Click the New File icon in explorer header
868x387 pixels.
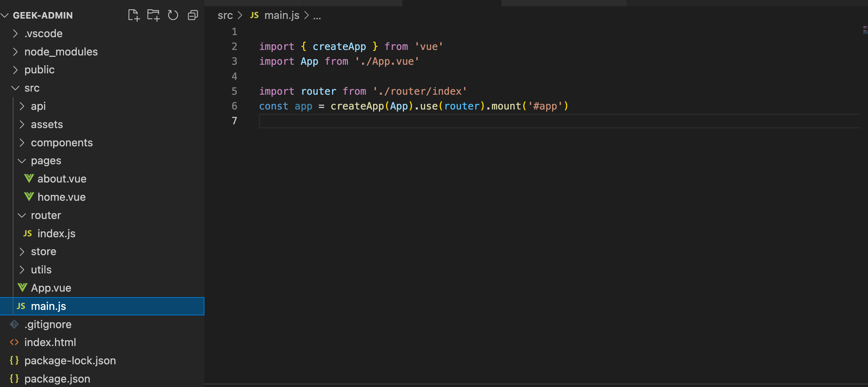pyautogui.click(x=134, y=15)
